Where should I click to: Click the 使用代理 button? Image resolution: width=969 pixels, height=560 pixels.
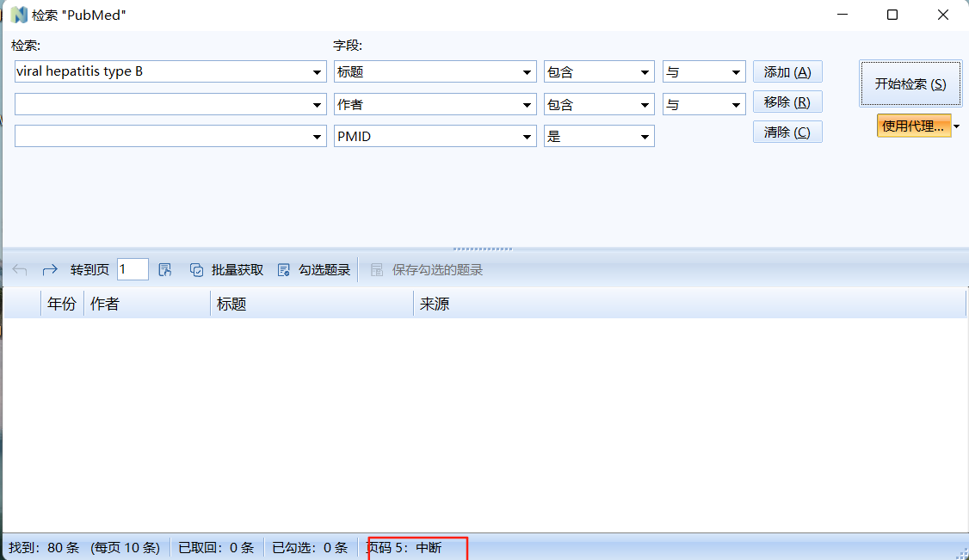913,126
